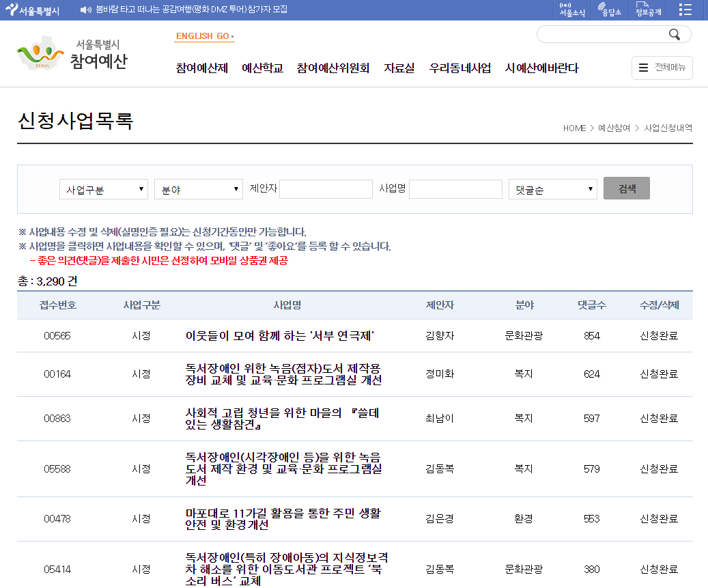Viewport: 708px width, 588px height.
Task: Open project 독서장애인 위한 녹음(점자)도서 제작용 장비
Action: coord(283,374)
